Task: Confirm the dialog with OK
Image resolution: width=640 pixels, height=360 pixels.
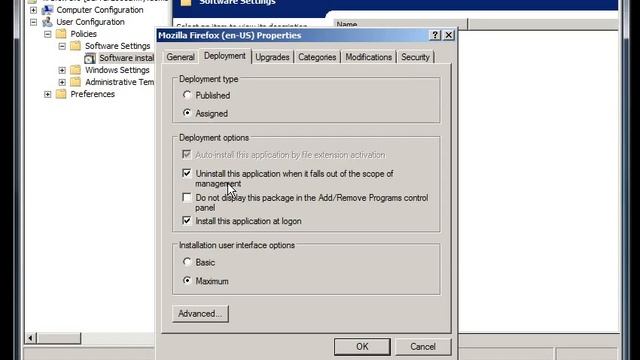Action: 362,347
